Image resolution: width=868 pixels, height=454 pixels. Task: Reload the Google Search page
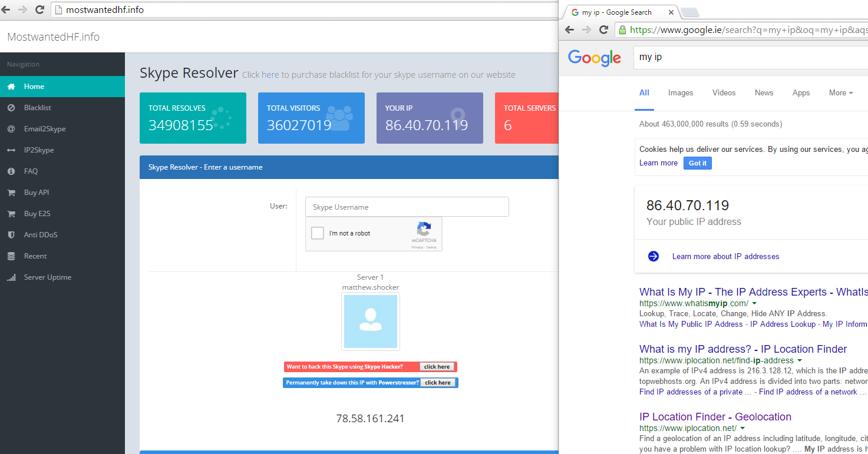603,29
